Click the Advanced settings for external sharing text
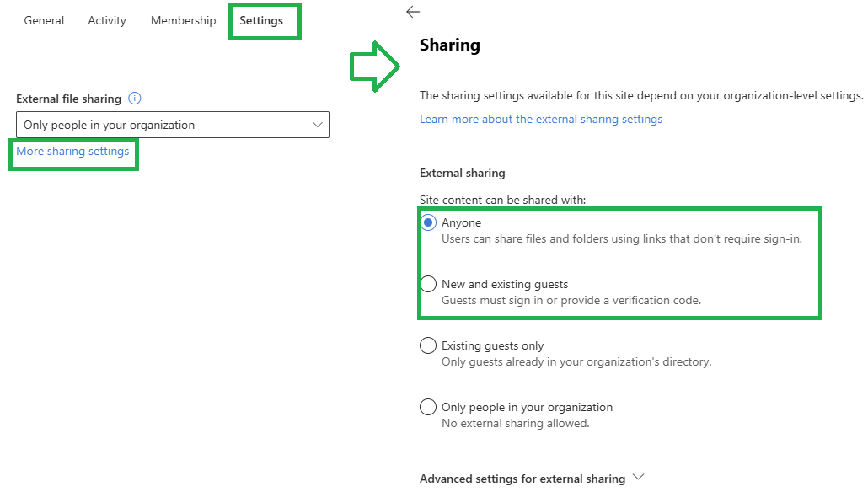 tap(522, 479)
